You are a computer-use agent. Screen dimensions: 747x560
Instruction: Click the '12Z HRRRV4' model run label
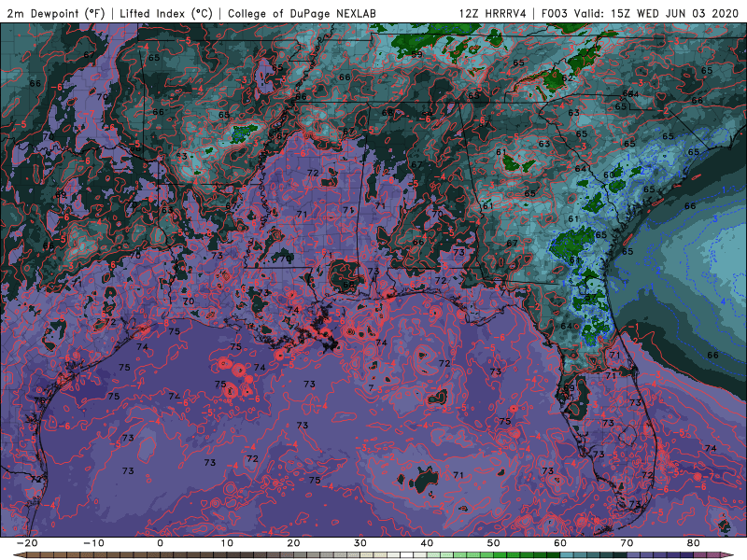pyautogui.click(x=493, y=13)
